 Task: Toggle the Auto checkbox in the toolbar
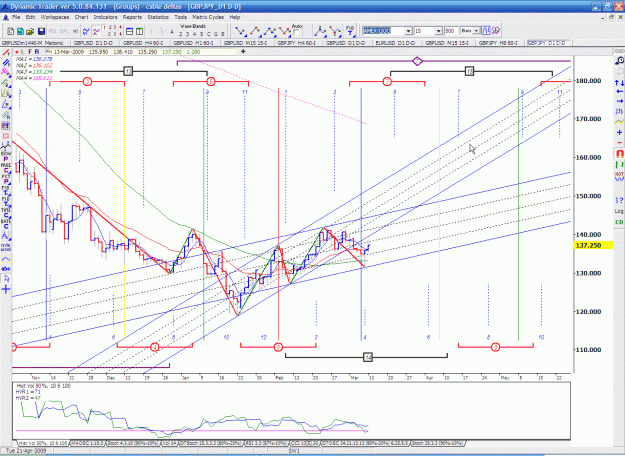click(x=297, y=33)
